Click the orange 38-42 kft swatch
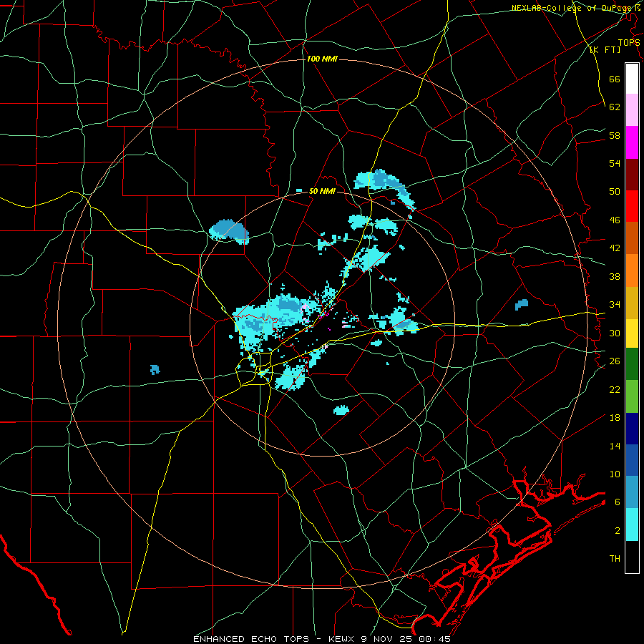Image resolution: width=644 pixels, height=644 pixels. tap(632, 270)
